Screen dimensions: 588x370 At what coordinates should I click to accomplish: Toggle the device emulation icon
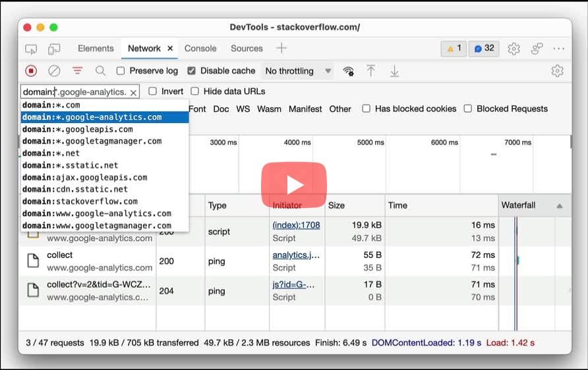tap(54, 49)
